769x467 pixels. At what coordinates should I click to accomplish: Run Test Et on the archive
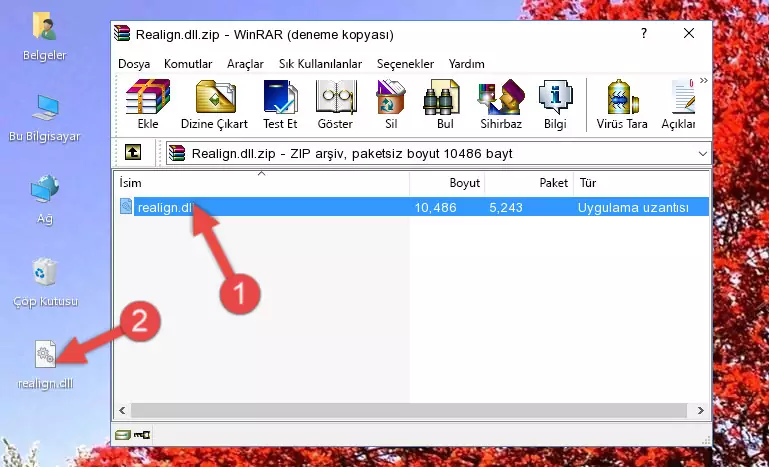click(x=280, y=104)
